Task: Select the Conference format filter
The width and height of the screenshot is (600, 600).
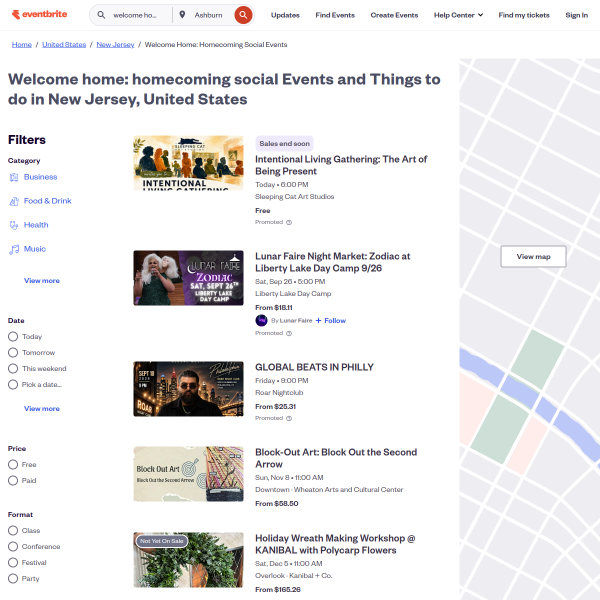Action: 13,546
